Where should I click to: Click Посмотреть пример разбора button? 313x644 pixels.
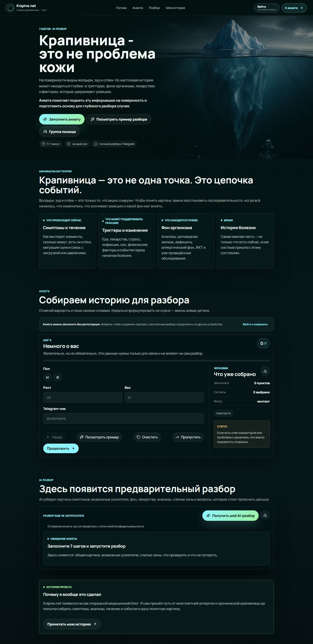[x=119, y=119]
